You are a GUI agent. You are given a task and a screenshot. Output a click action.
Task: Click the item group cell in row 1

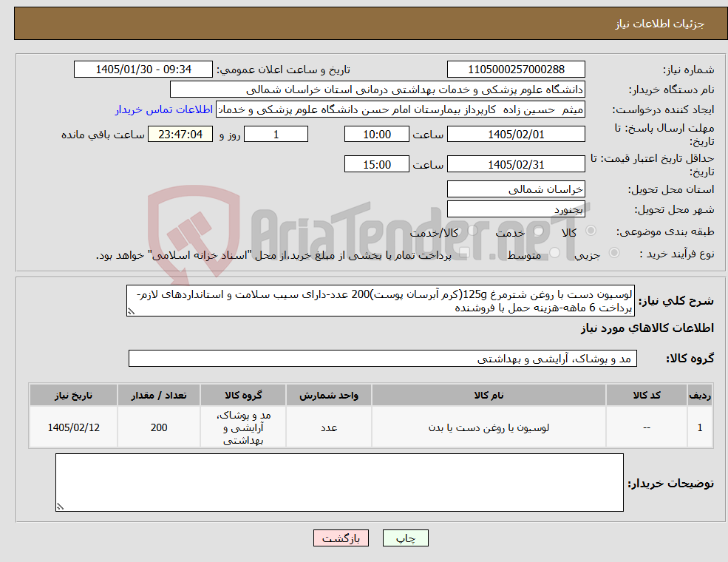243,427
